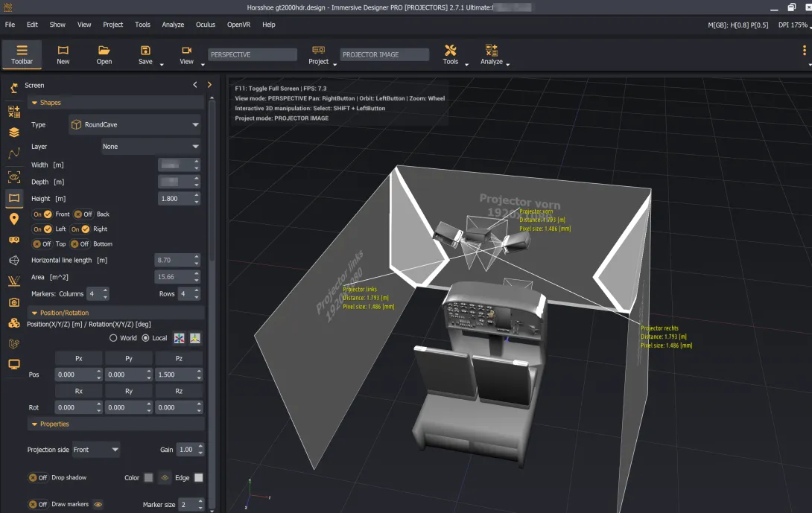Open a design file via Open
812x513 pixels.
pyautogui.click(x=104, y=54)
